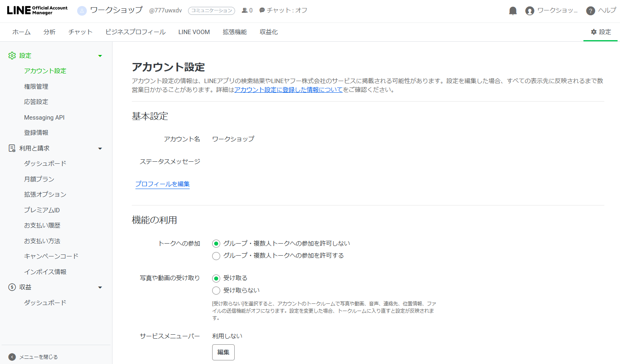
Task: Collapse the 設定 sidebar section
Action: 100,55
